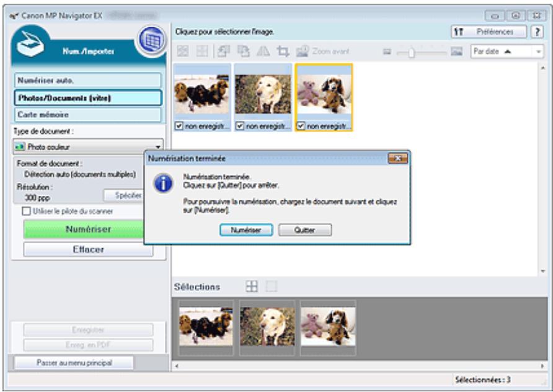Click the help question mark button
Screen dimensions: 553x392
[537, 32]
